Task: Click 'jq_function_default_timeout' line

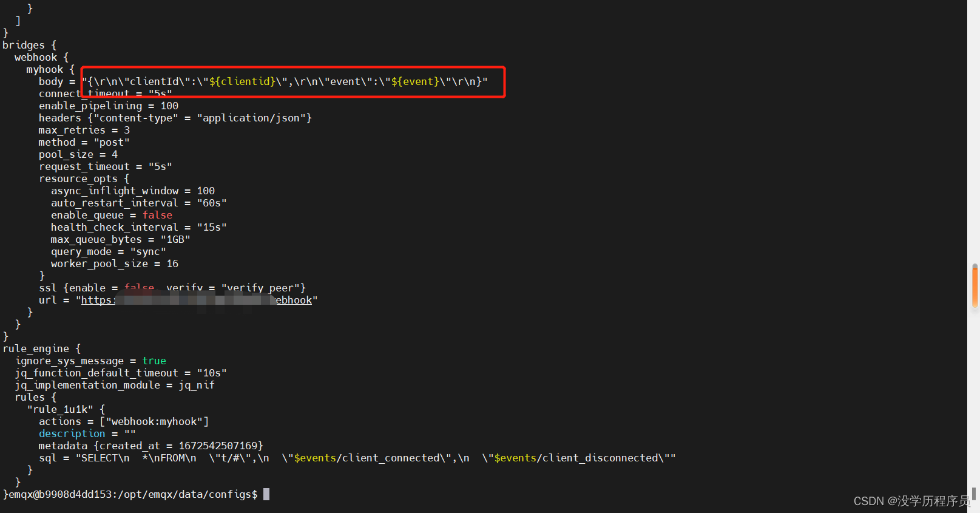Action: [121, 373]
